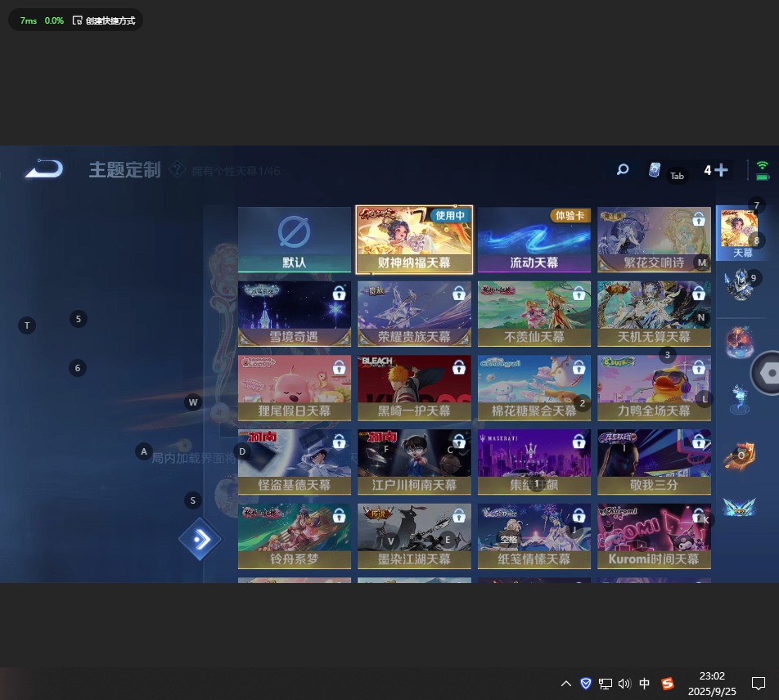Click the blue diamond arrow expander
This screenshot has width=779, height=700.
point(200,540)
